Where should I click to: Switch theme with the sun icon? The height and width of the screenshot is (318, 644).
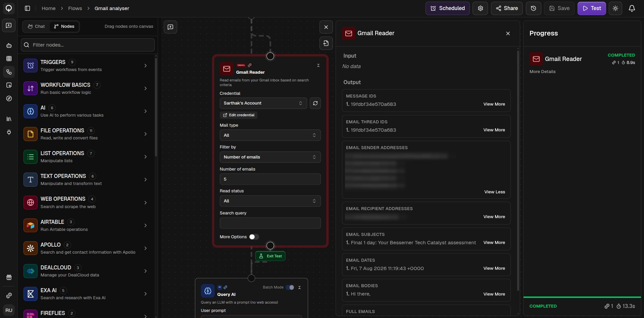pyautogui.click(x=615, y=8)
